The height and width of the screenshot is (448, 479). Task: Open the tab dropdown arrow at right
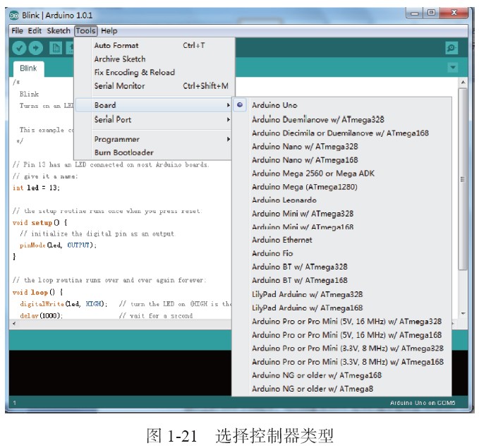453,67
